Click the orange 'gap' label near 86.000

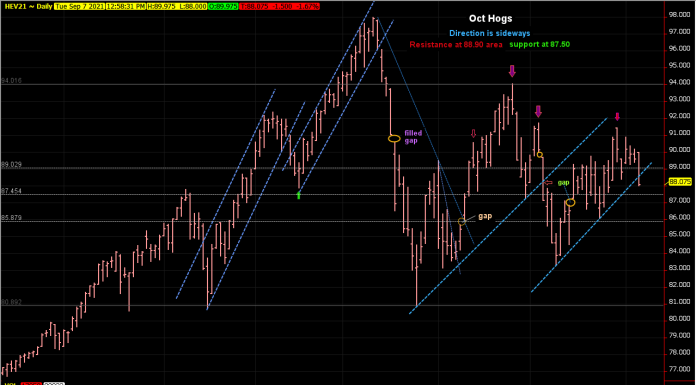(x=485, y=216)
